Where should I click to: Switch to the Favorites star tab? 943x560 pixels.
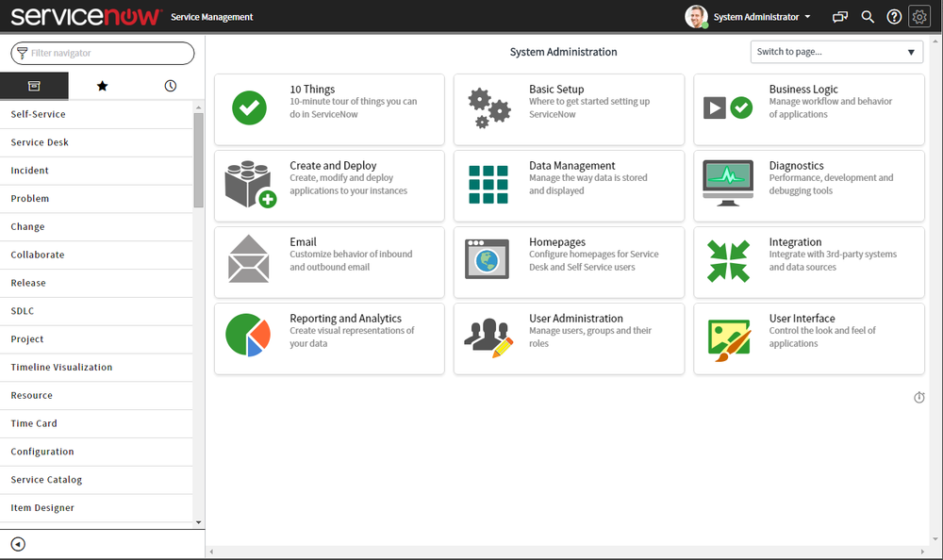(102, 85)
